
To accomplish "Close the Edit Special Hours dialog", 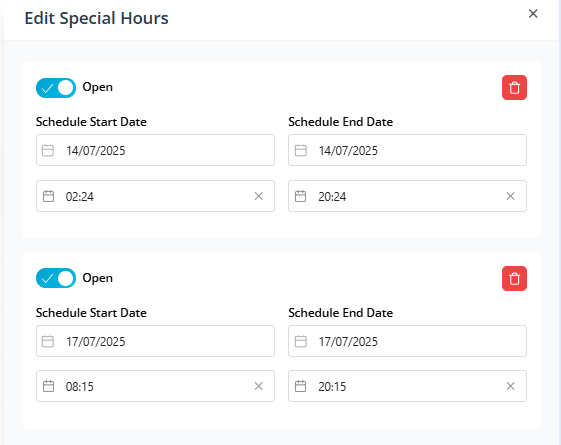I will click(533, 14).
